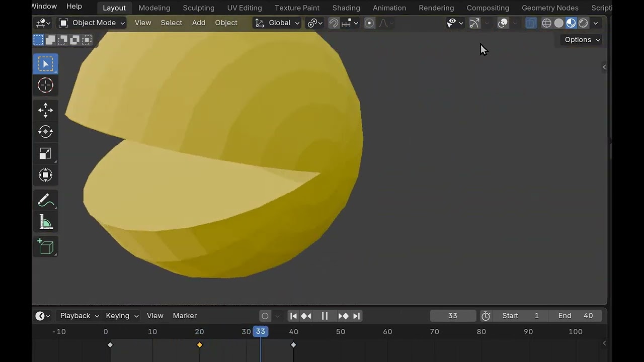
Task: Open the Object menu
Action: click(x=226, y=23)
